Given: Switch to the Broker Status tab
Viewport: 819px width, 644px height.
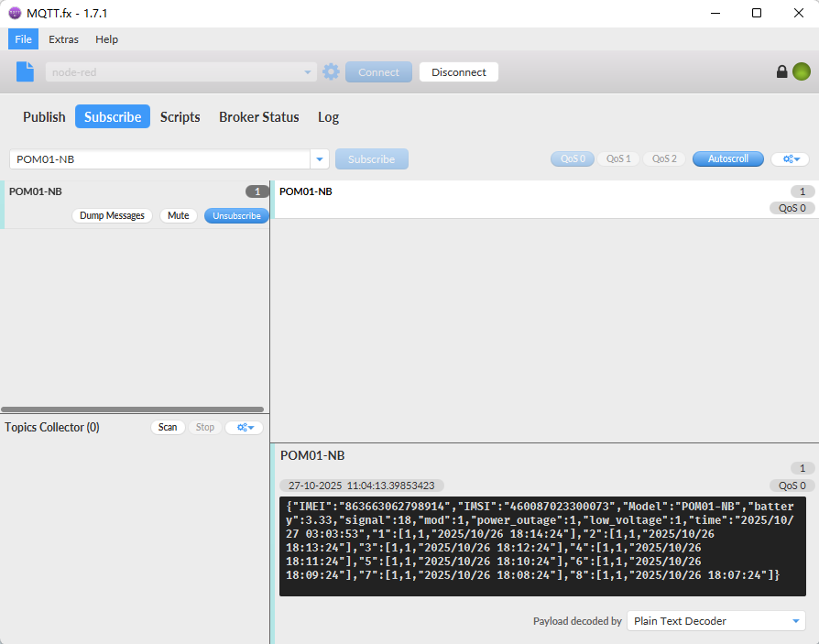Looking at the screenshot, I should pos(259,117).
